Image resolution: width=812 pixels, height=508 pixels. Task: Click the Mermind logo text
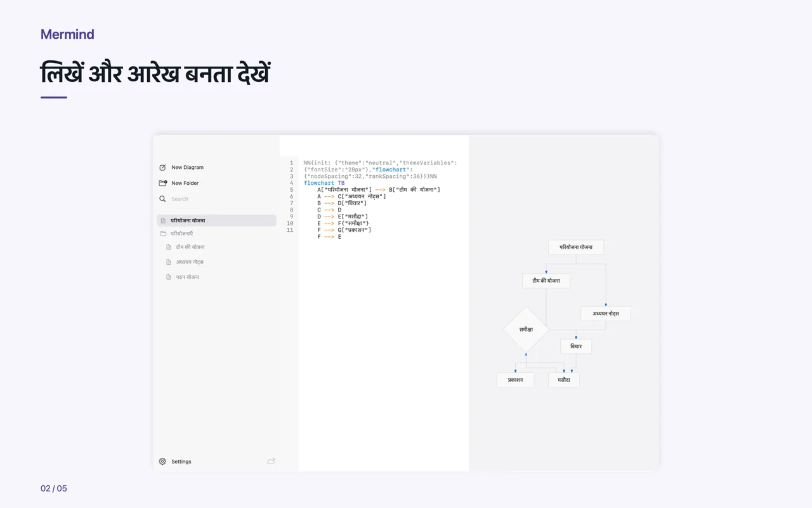pyautogui.click(x=67, y=34)
